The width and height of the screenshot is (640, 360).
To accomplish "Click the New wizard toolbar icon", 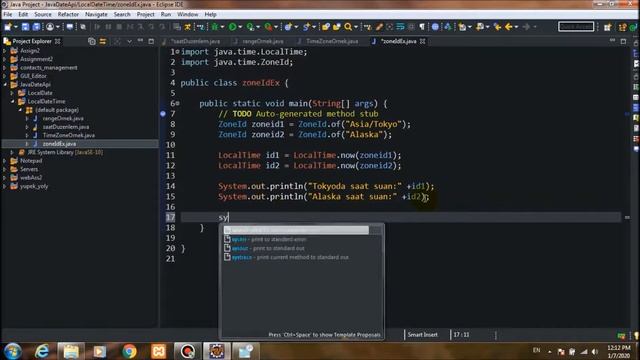I will coord(8,27).
